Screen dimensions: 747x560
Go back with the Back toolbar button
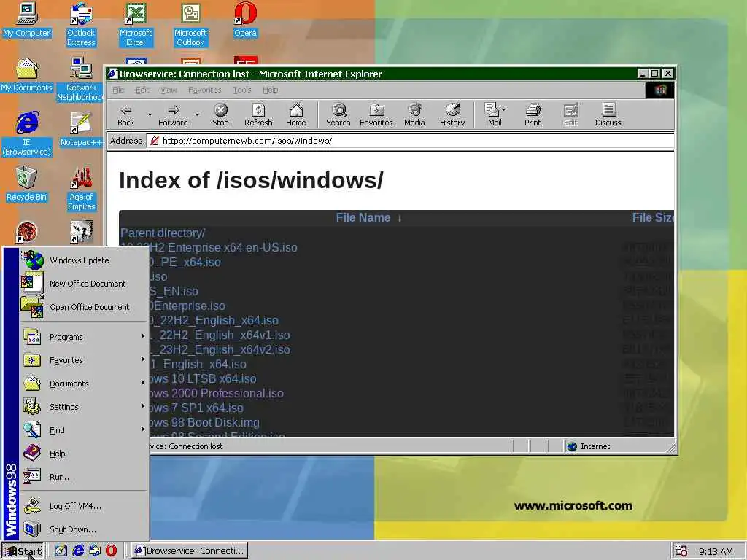125,115
